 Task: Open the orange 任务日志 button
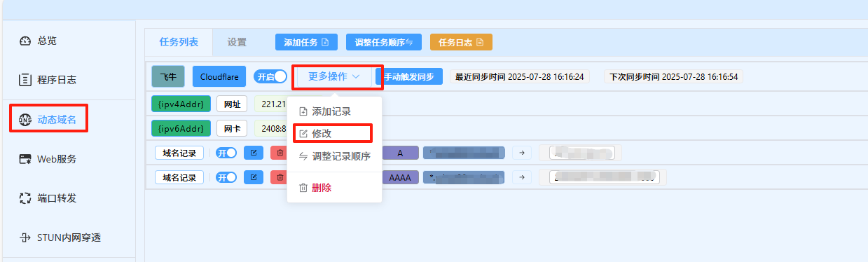coord(461,42)
